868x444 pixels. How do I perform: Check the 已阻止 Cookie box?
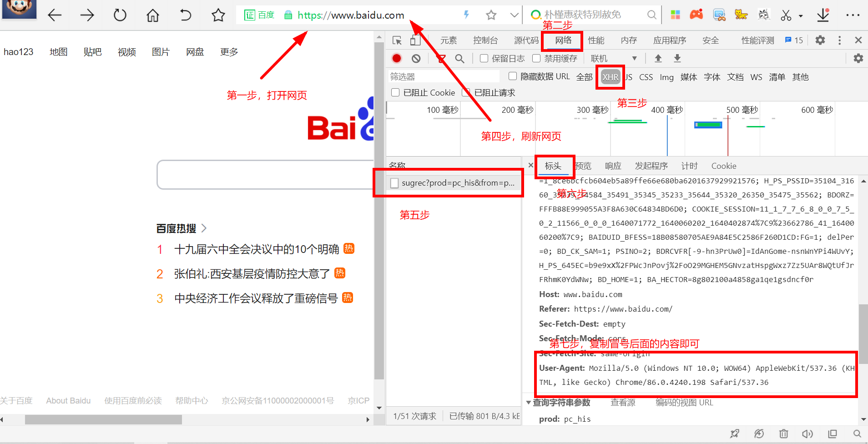click(395, 92)
